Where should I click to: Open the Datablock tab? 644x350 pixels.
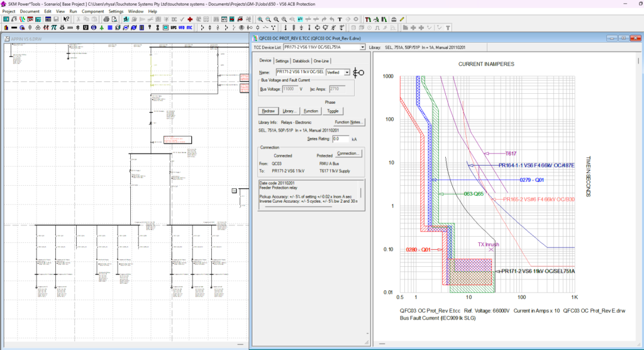[301, 60]
